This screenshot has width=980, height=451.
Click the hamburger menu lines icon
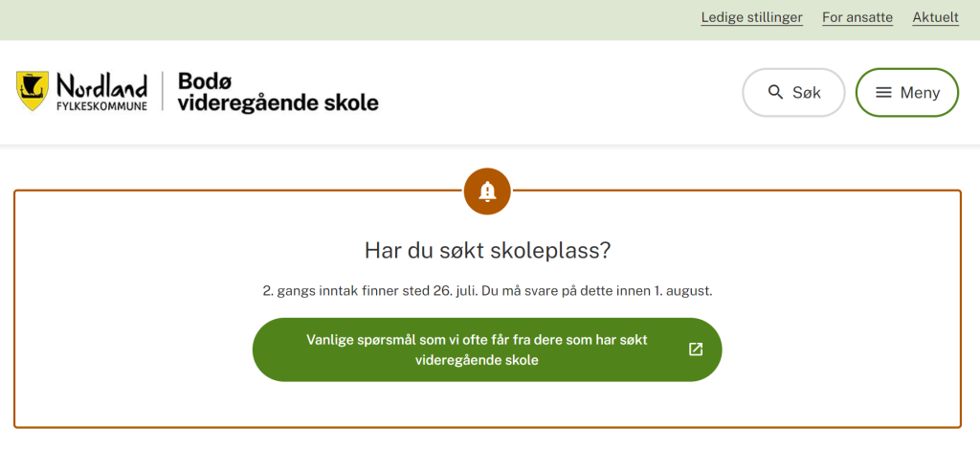tap(883, 93)
